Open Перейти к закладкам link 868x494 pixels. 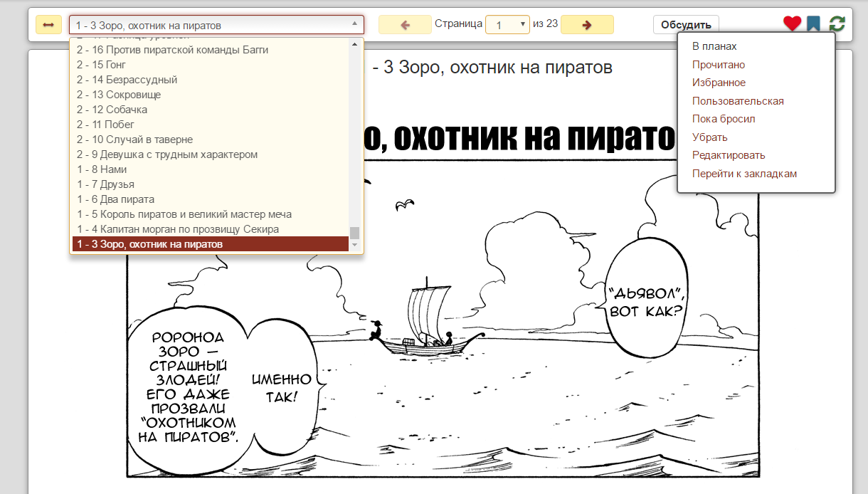743,173
